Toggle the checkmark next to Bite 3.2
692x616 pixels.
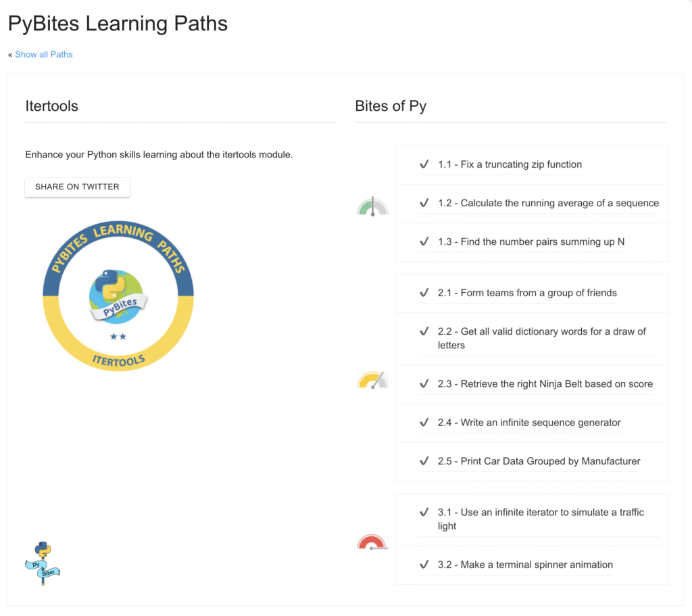pos(424,565)
